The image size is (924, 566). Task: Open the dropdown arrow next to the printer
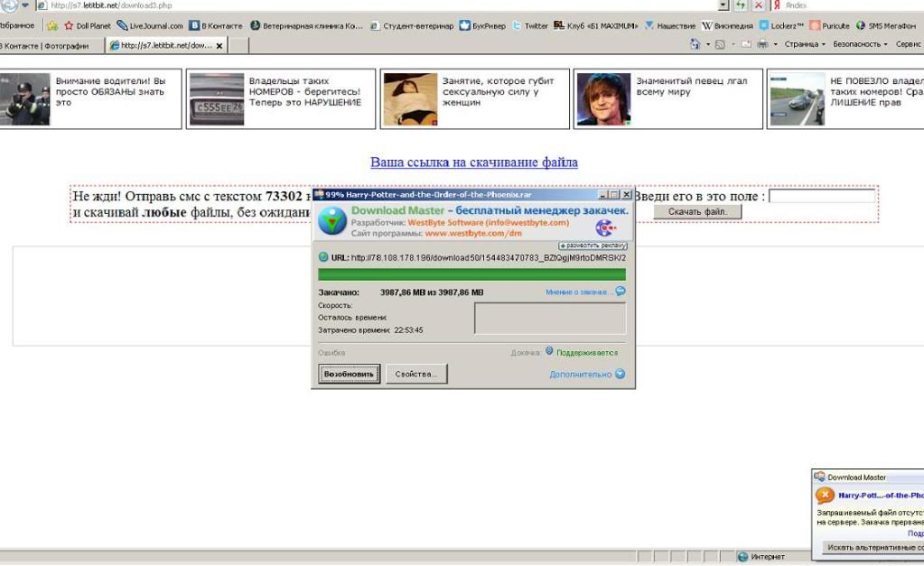click(775, 44)
